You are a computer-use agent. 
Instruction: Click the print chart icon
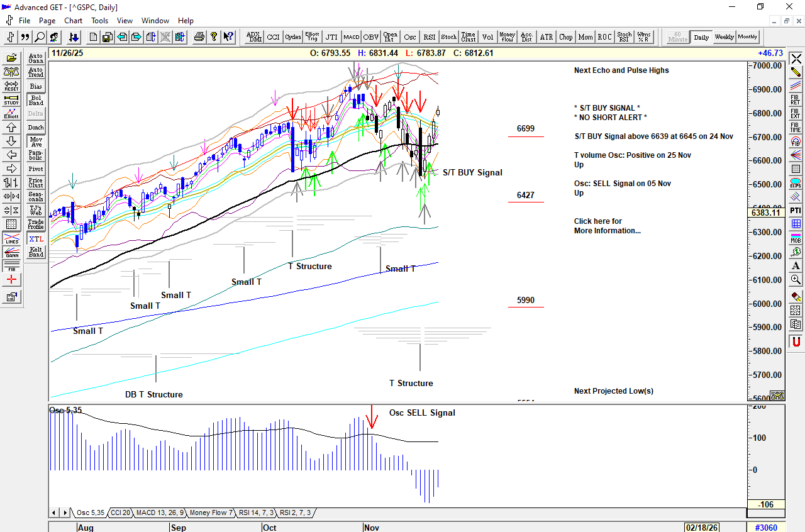(199, 37)
